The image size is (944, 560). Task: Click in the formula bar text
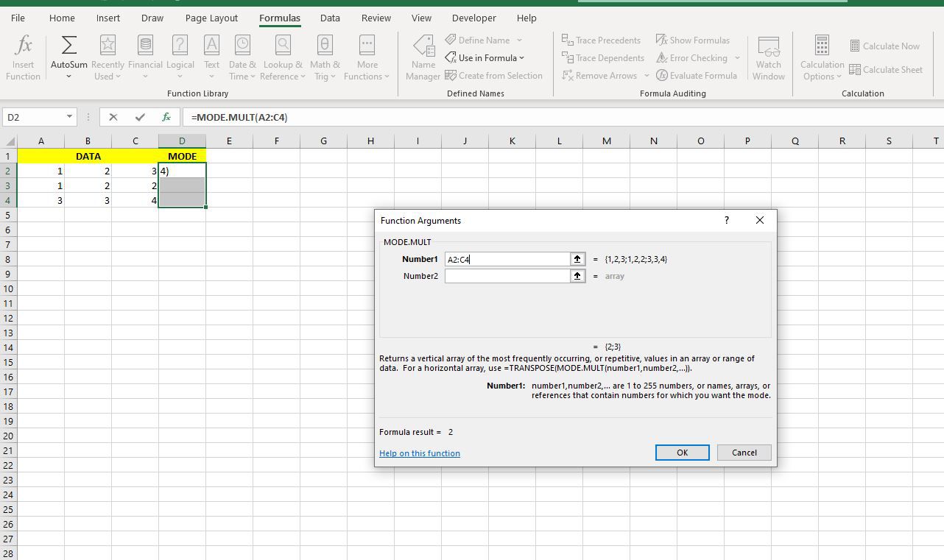point(239,117)
